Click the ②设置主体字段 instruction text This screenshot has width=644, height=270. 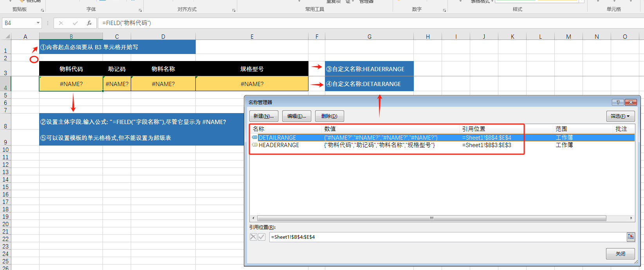click(x=133, y=122)
